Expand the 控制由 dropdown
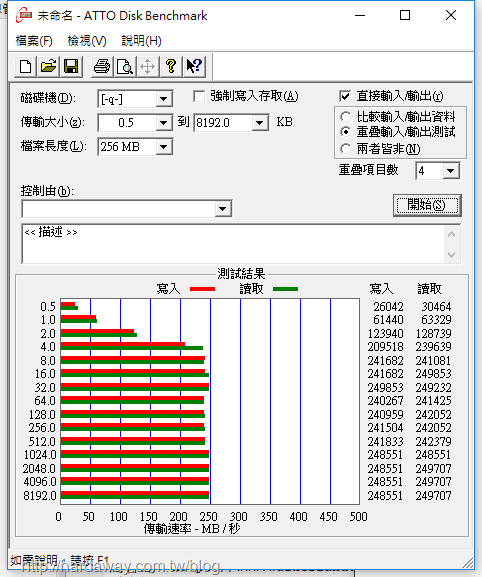Image resolution: width=482 pixels, height=577 pixels. coord(222,209)
